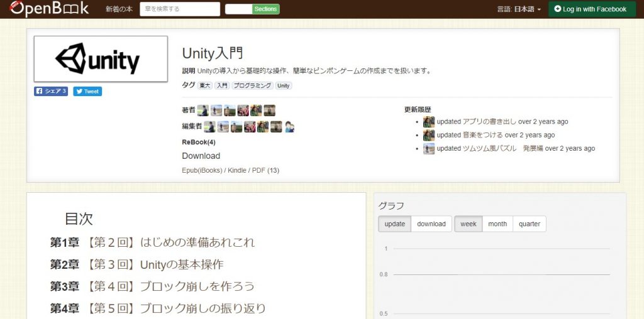644x319 pixels.
Task: Open the ReBook(4) link
Action: 199,143
